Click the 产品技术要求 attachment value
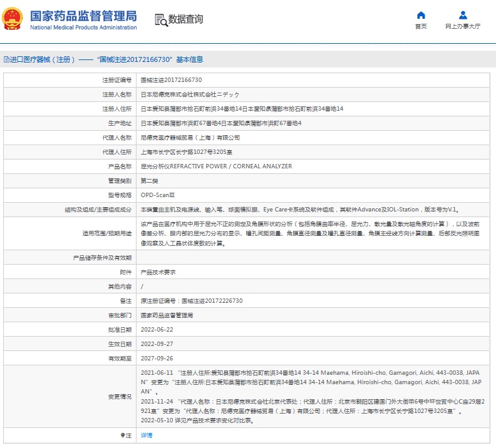The width and height of the screenshot is (496, 448). [158, 272]
